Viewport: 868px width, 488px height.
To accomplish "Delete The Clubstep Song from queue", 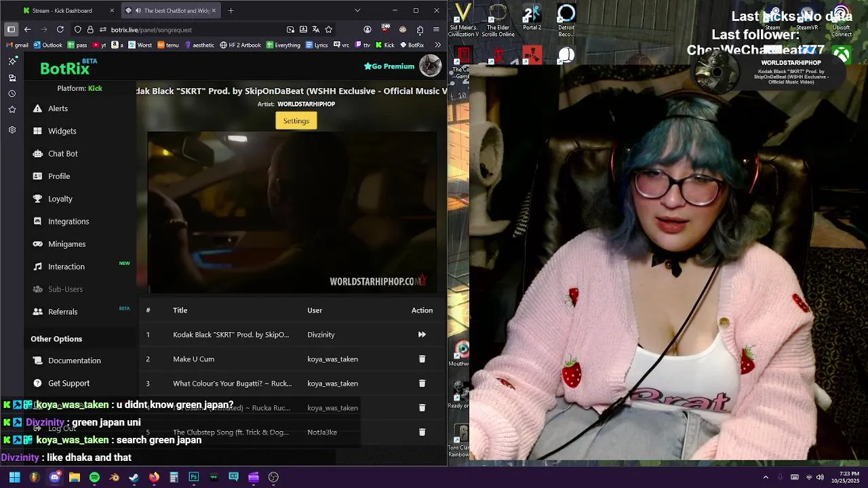I will [x=422, y=432].
